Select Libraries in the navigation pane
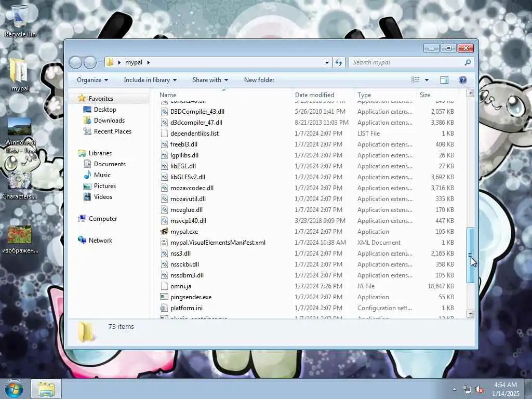This screenshot has height=399, width=532. point(100,153)
